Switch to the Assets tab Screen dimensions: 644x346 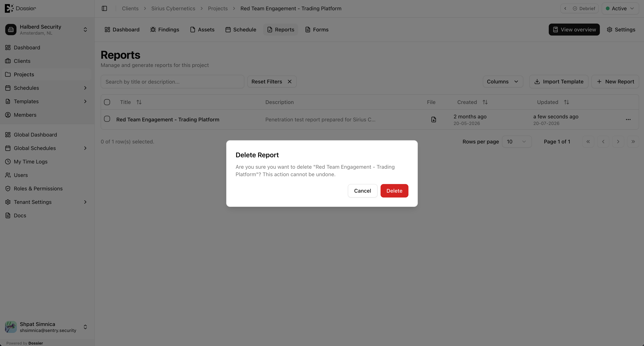point(202,30)
